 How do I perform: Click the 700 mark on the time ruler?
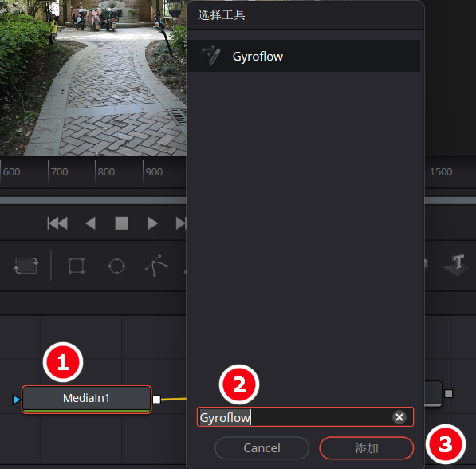click(60, 172)
